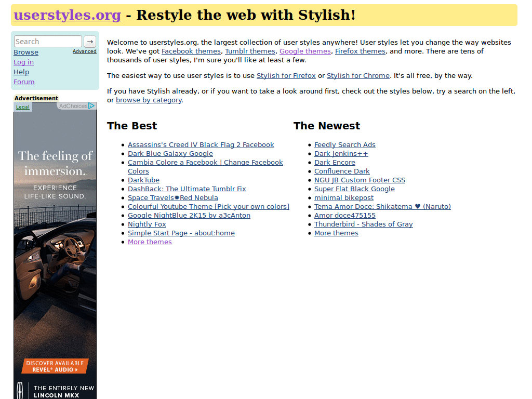Screen dimensions: 532x399
Task: Click Discover Available Revel Audio ad button
Action: 55,366
